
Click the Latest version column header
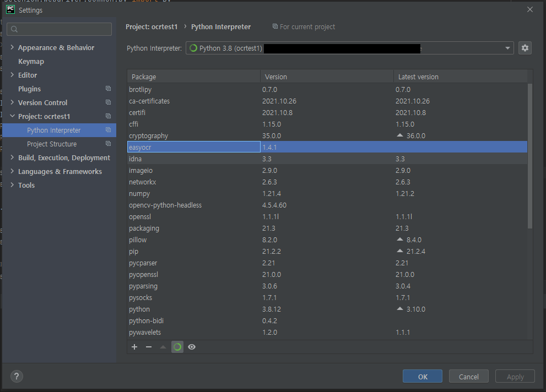coord(461,77)
